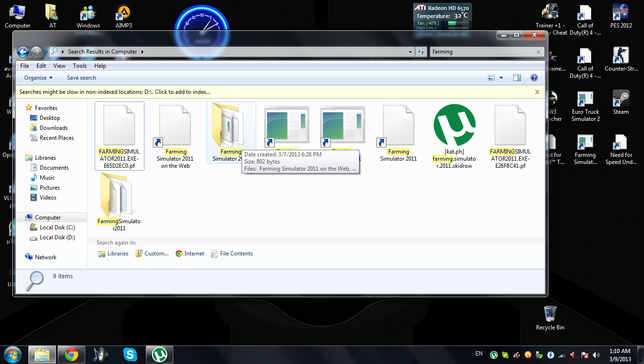The height and width of the screenshot is (364, 644).
Task: Click the Skype taskbar button
Action: tap(130, 355)
